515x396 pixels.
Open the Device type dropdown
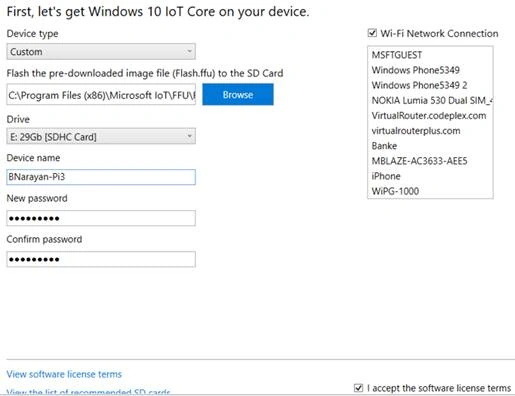click(x=101, y=52)
